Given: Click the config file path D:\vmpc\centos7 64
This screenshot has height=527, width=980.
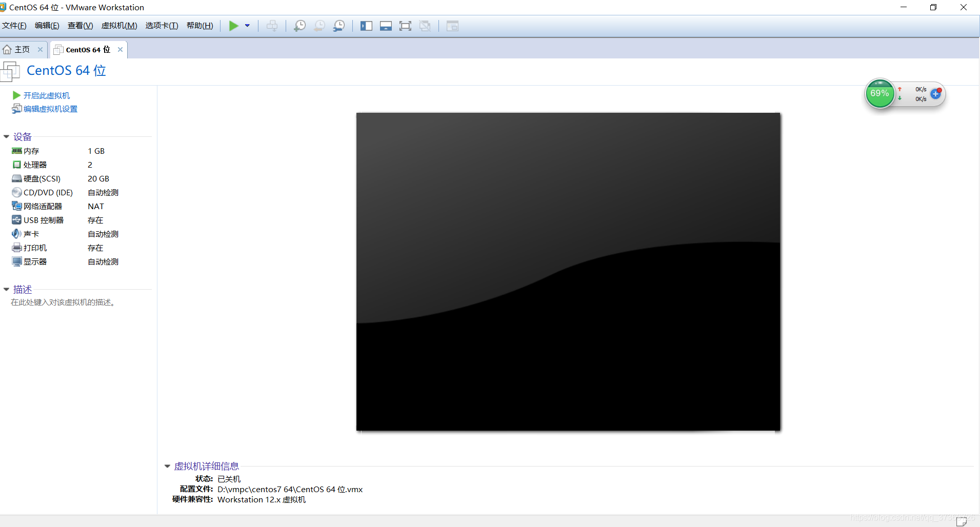Looking at the screenshot, I should click(x=290, y=489).
